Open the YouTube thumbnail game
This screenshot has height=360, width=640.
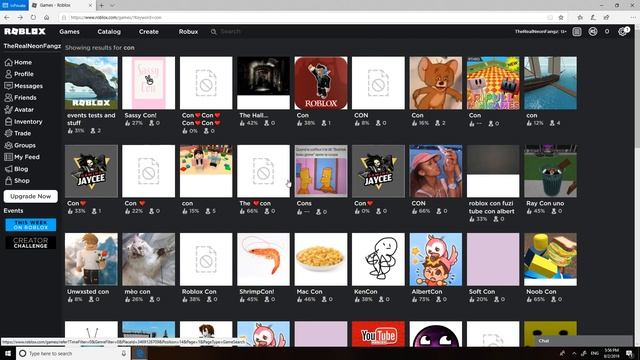[x=378, y=334]
